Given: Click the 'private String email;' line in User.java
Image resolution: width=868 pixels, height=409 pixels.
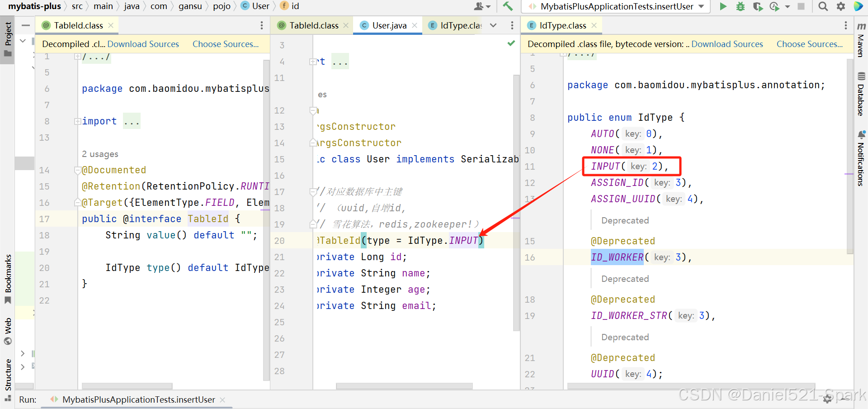Looking at the screenshot, I should click(x=376, y=306).
